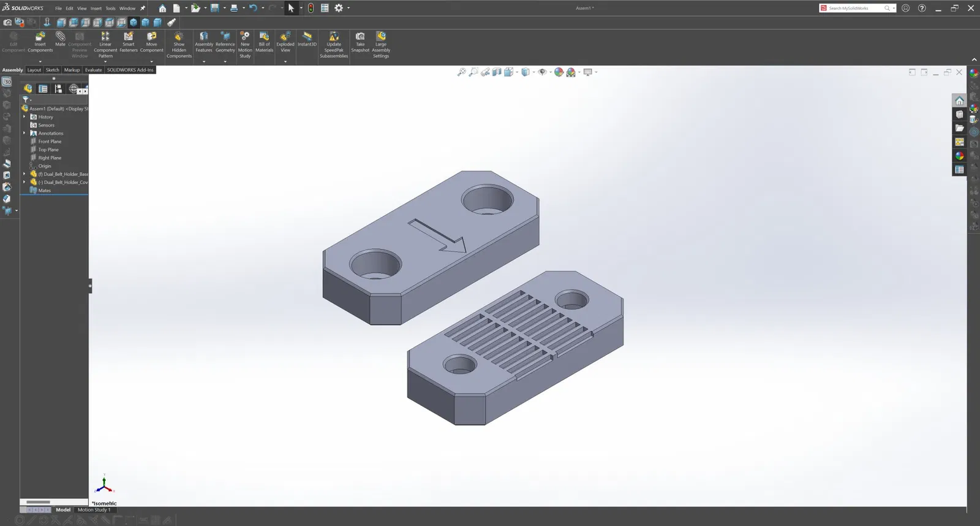Switch to the Evaluate tab

[x=93, y=70]
